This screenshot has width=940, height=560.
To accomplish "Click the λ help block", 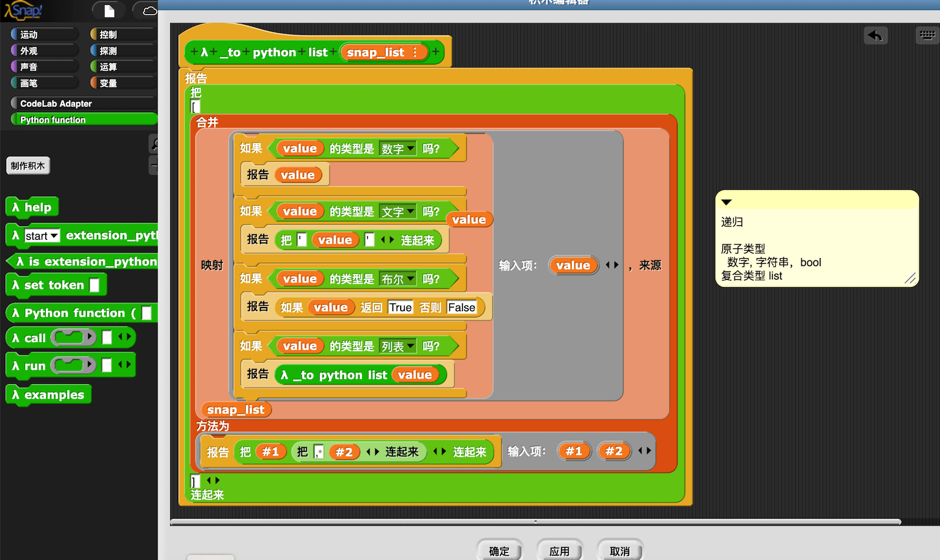I will click(x=32, y=207).
